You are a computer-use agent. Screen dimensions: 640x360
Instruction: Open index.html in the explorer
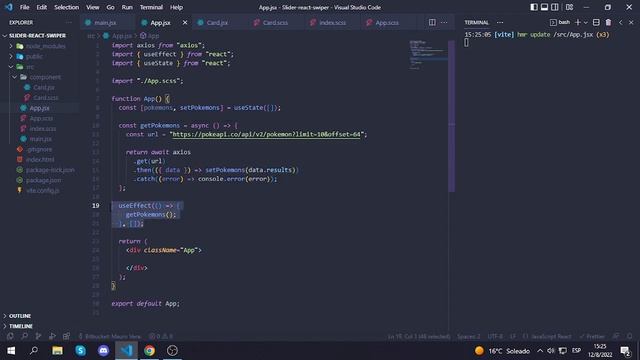(x=40, y=160)
